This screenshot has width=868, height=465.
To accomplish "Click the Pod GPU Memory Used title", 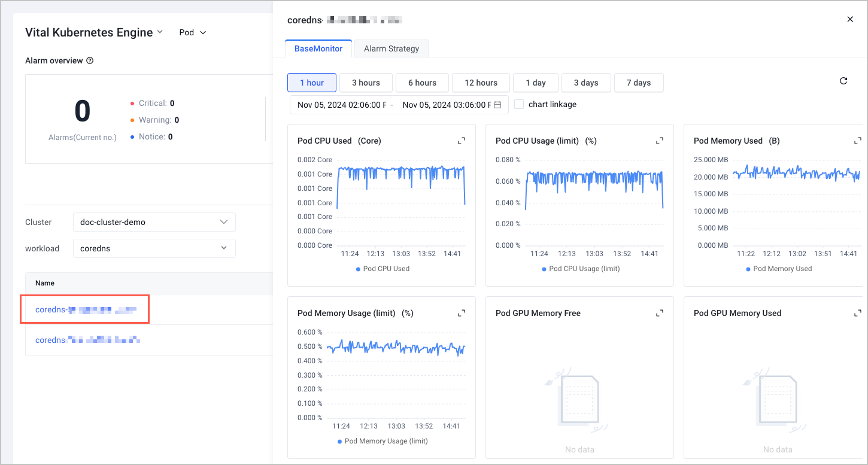I will point(738,313).
